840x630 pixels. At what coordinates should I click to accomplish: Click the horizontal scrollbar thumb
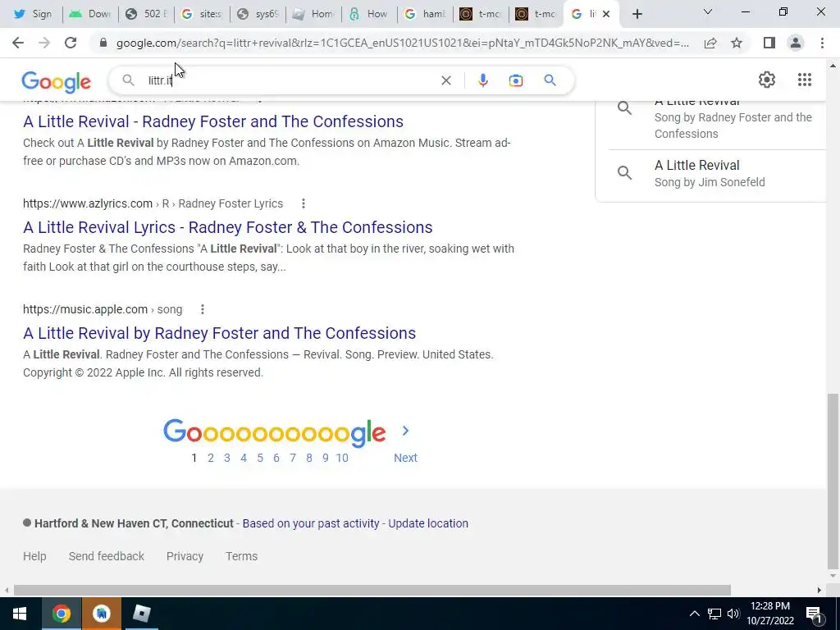pyautogui.click(x=372, y=591)
